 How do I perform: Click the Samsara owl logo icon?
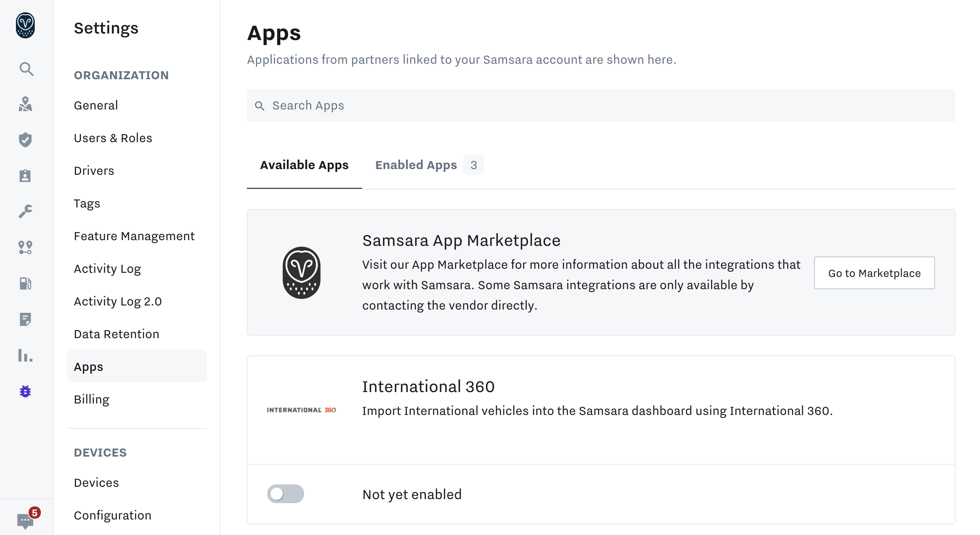click(25, 25)
